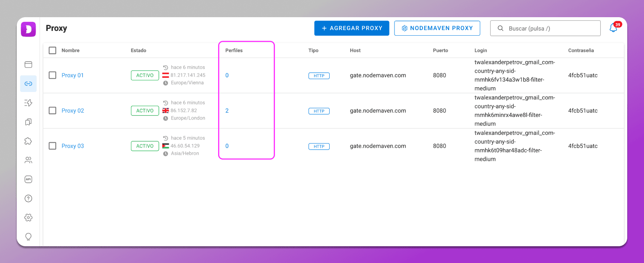Click login text containing mmhk6t09har48adc

coord(515,146)
